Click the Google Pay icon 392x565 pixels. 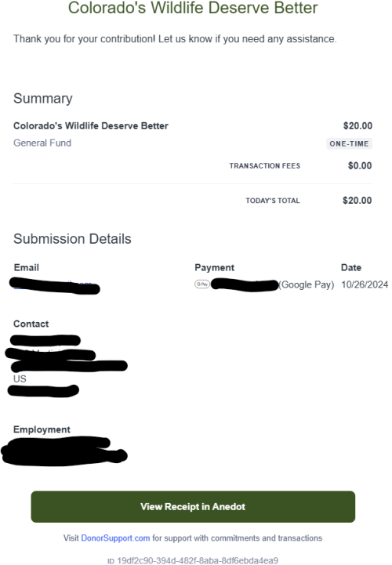coord(202,284)
